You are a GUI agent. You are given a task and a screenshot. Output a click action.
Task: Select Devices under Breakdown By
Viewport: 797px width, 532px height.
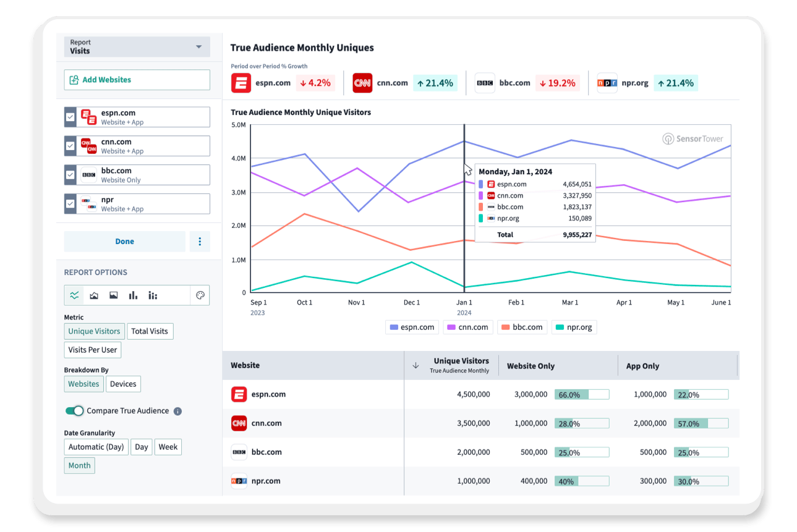(123, 384)
